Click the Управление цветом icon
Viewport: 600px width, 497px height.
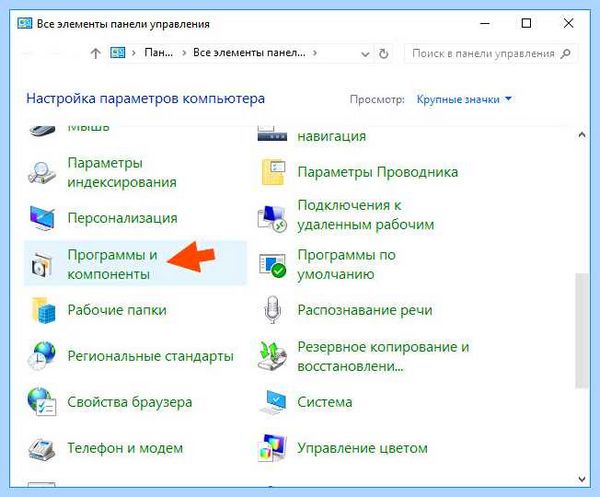pos(272,448)
